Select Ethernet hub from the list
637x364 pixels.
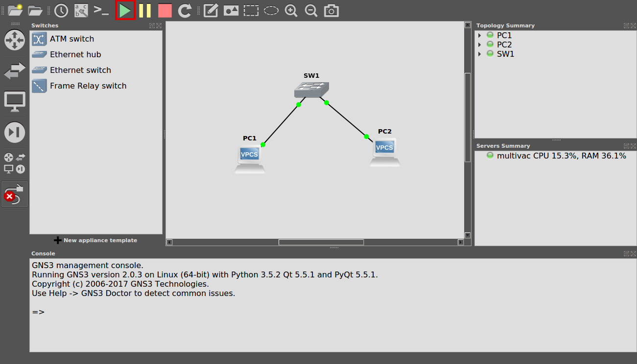pos(96,55)
